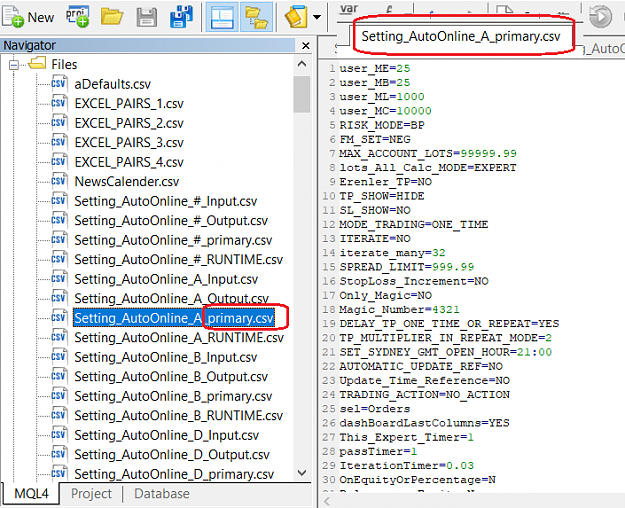Click the Navigator vertical scrollbar thumb
The height and width of the screenshot is (508, 625).
pos(302,95)
